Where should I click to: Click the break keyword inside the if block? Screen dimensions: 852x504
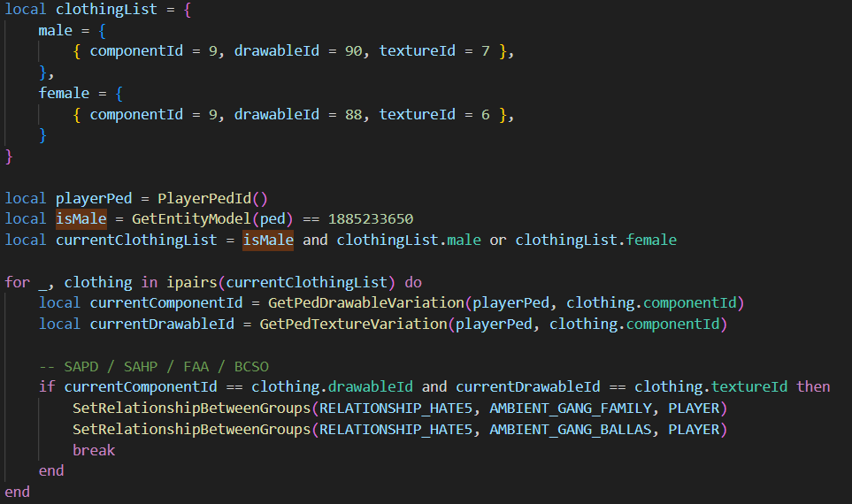tap(94, 450)
